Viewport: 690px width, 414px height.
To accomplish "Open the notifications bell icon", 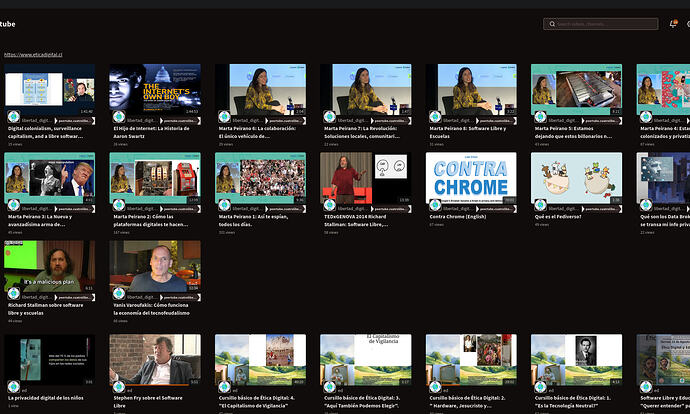I will click(673, 24).
